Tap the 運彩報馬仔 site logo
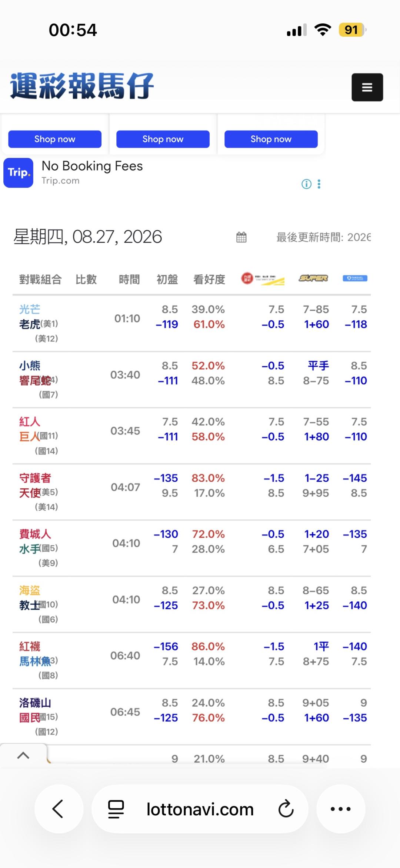This screenshot has height=868, width=400. [x=82, y=86]
